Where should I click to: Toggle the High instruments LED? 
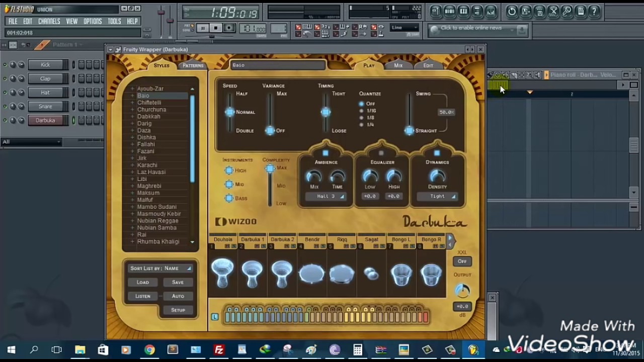[229, 170]
